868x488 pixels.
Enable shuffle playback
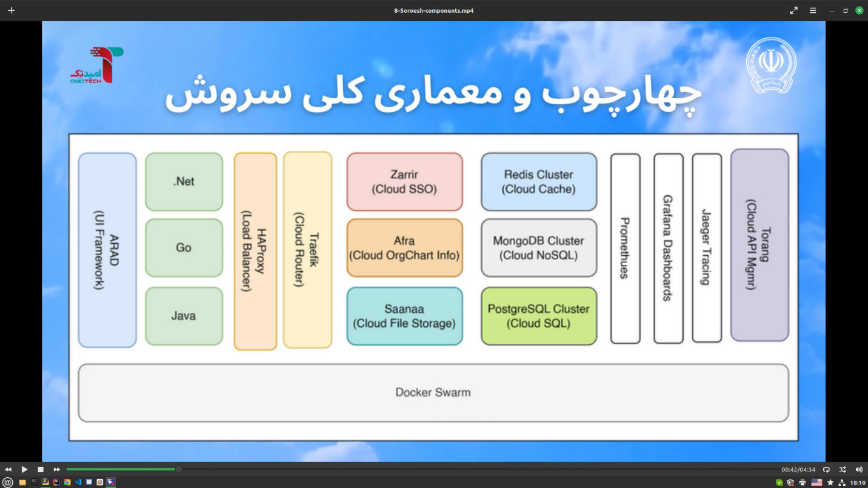(842, 469)
